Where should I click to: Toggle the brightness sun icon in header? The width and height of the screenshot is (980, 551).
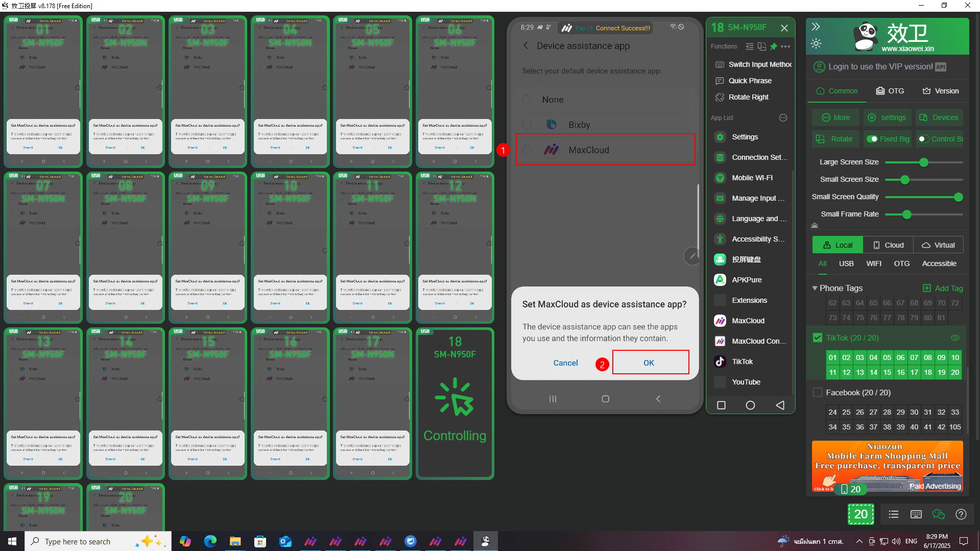point(816,43)
